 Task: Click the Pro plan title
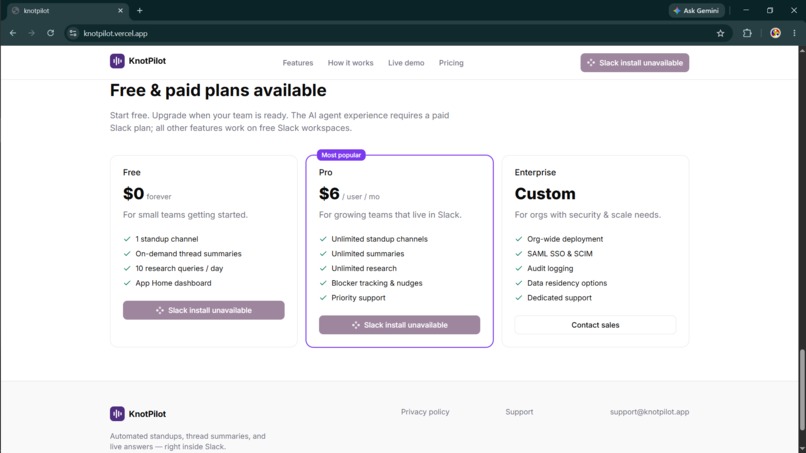(325, 172)
